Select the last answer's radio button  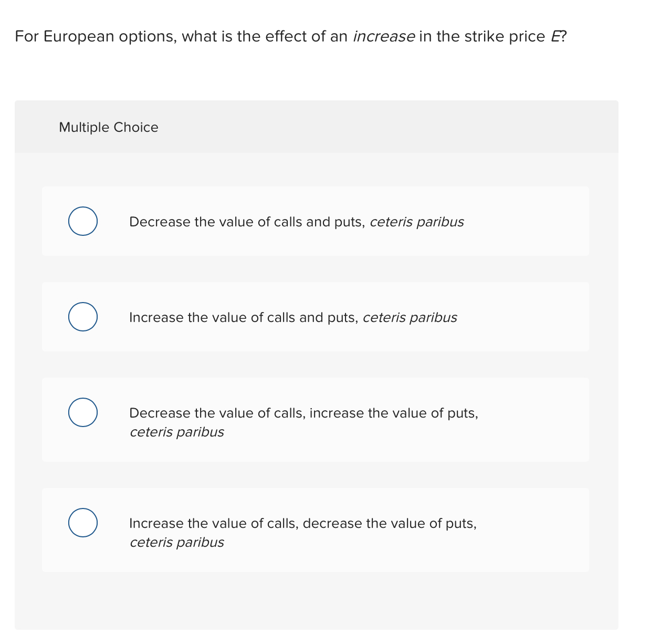point(83,522)
